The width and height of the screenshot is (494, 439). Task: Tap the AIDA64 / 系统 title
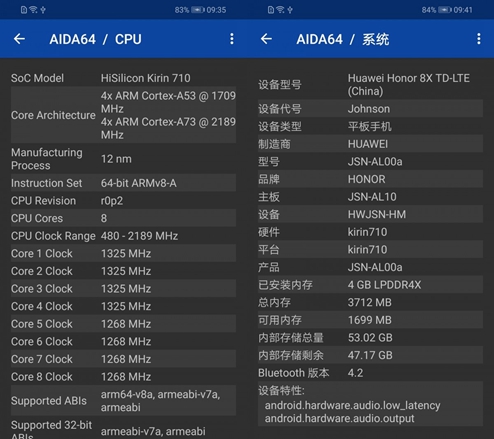click(343, 39)
